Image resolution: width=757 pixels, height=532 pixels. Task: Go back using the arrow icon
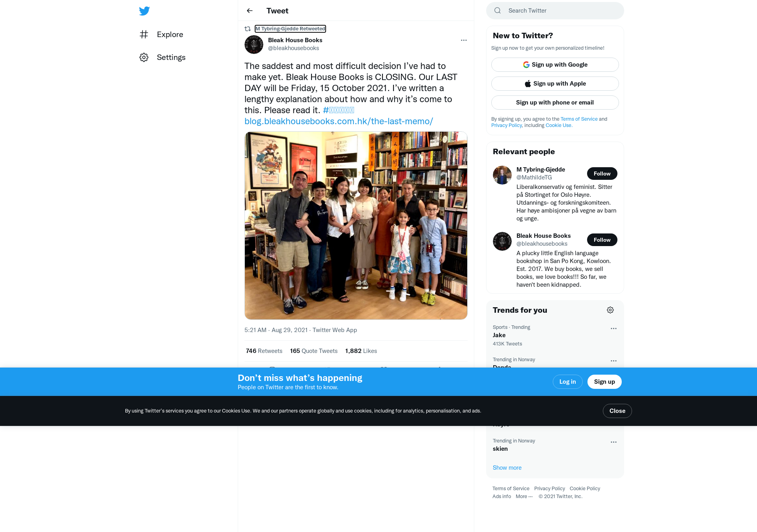click(x=250, y=11)
